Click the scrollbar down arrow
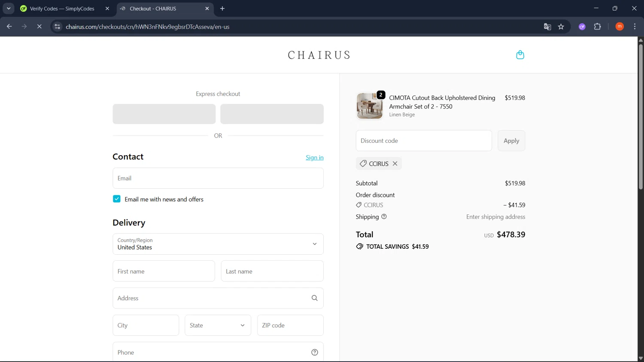The height and width of the screenshot is (362, 644). click(641, 359)
